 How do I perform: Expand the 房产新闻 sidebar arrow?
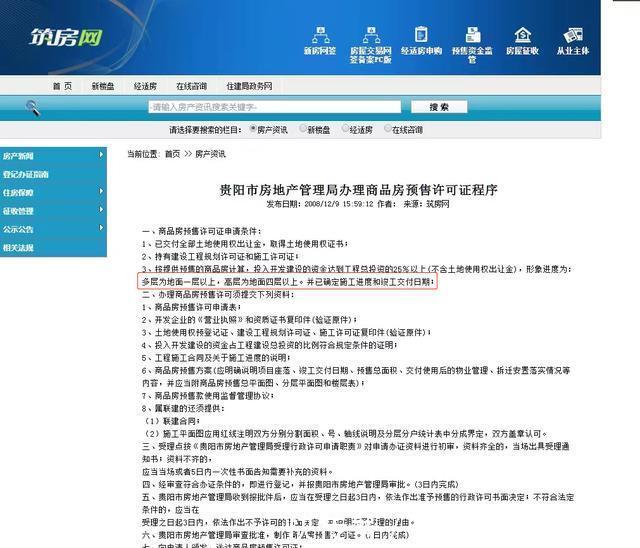coord(101,155)
